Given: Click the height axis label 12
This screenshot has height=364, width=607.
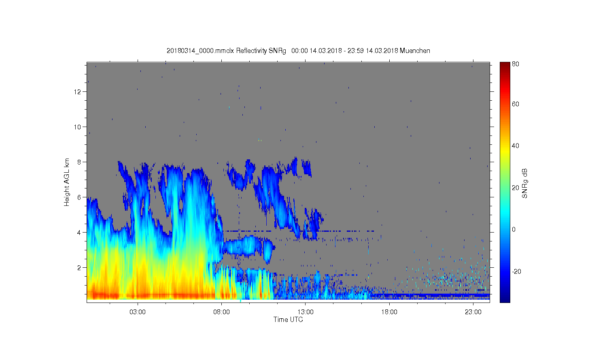Looking at the screenshot, I should (78, 92).
